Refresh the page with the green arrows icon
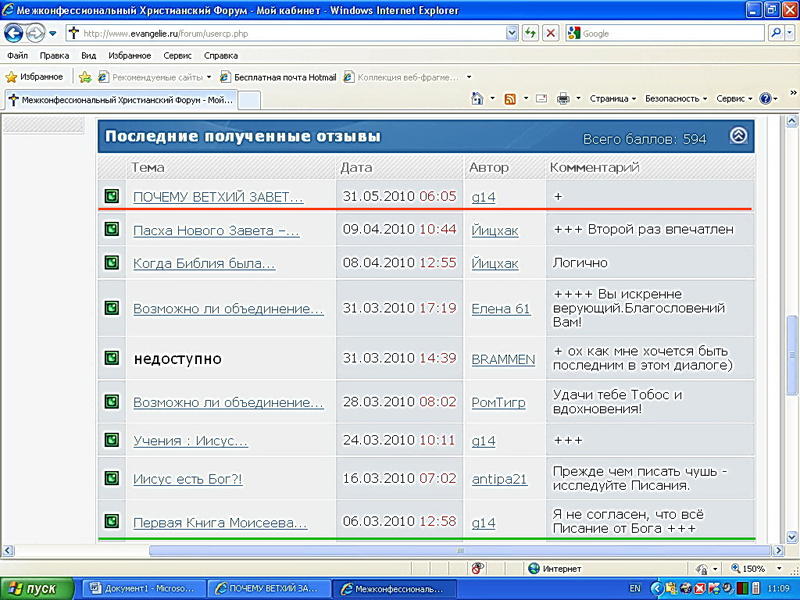 531,33
